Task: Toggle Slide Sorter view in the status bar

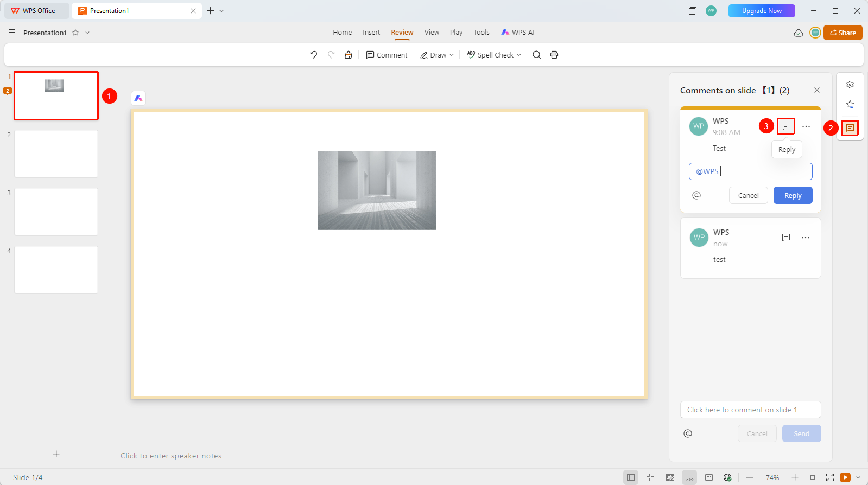Action: (650, 477)
